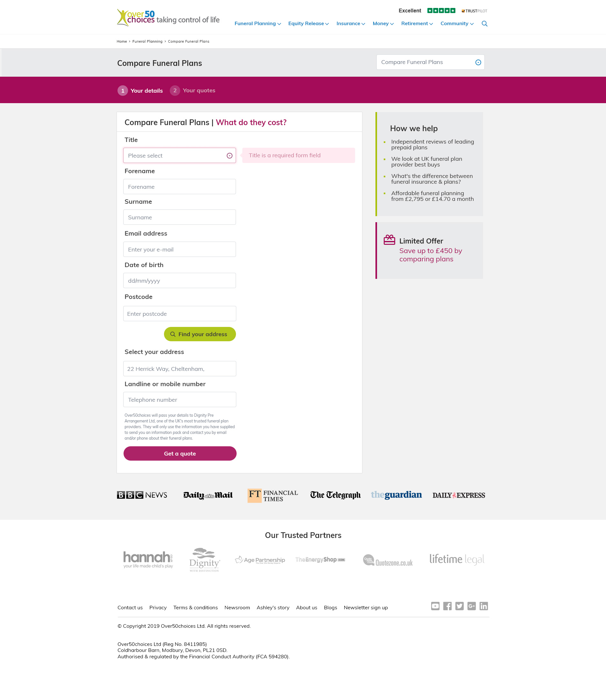The width and height of the screenshot is (606, 700).
Task: Focus the Email address input field
Action: (x=179, y=250)
